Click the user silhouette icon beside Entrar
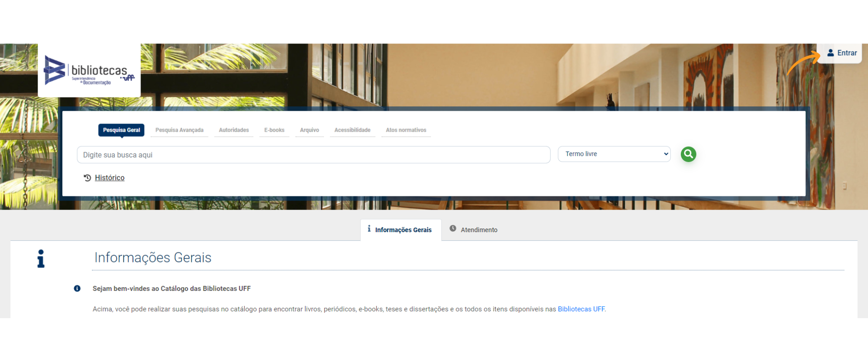The width and height of the screenshot is (868, 362). [830, 53]
